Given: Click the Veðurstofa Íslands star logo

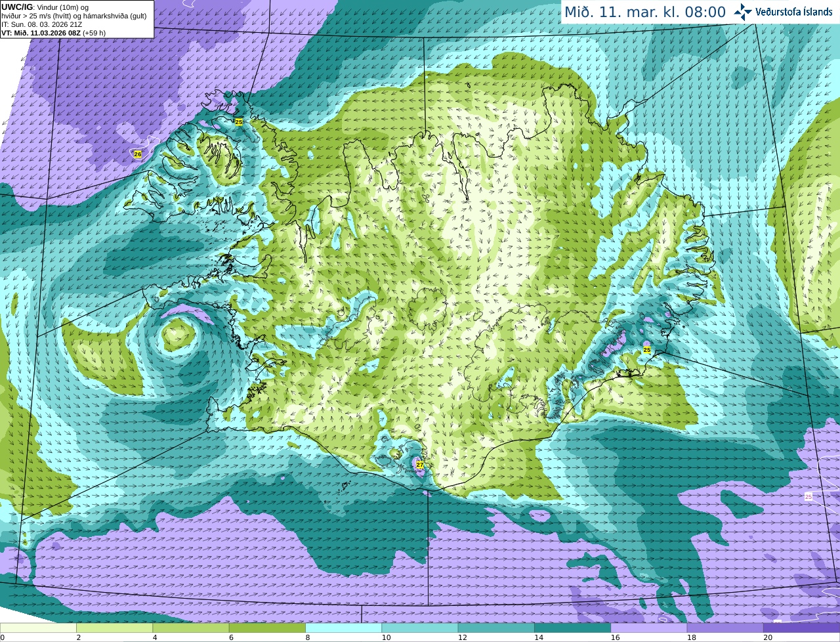Looking at the screenshot, I should point(743,12).
